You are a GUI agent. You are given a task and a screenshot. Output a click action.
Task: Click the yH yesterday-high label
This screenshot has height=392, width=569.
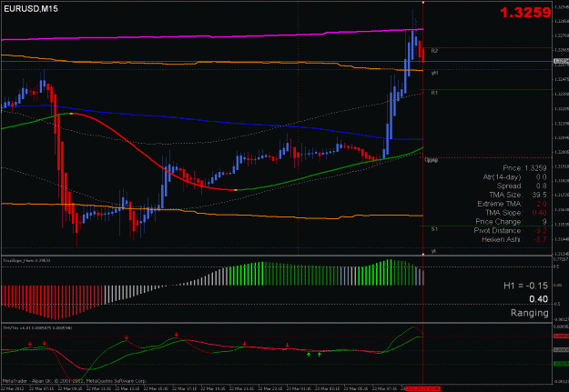[x=434, y=73]
